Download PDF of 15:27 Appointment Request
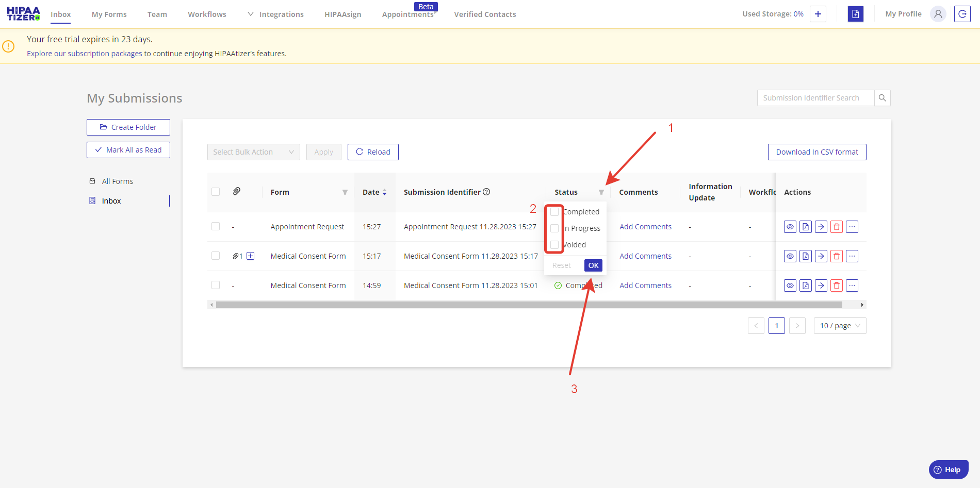The width and height of the screenshot is (980, 488). [x=806, y=227]
